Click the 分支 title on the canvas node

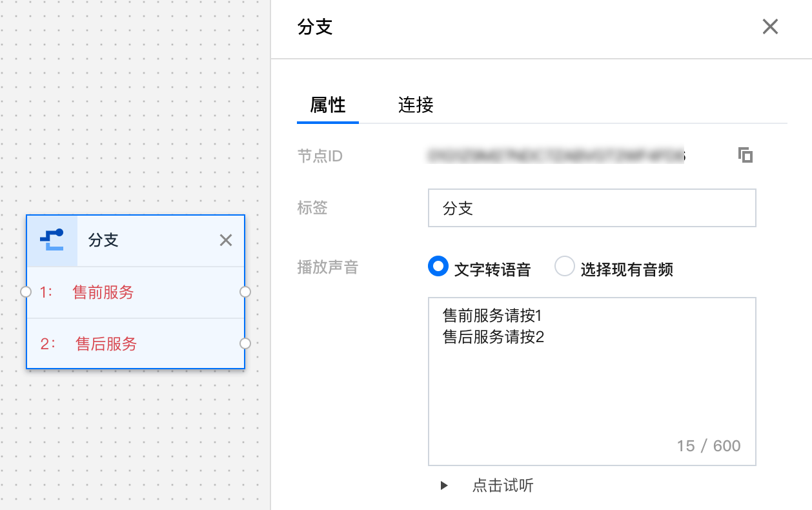(103, 241)
